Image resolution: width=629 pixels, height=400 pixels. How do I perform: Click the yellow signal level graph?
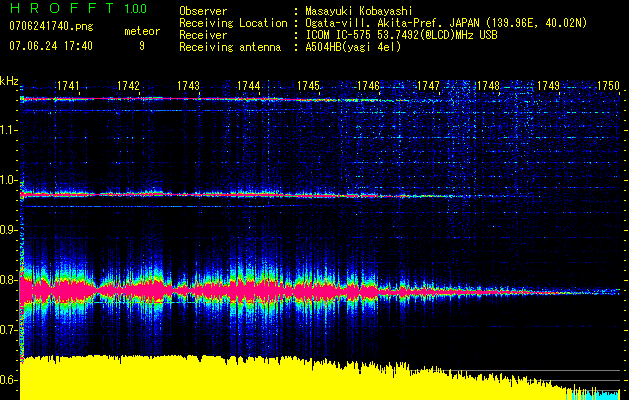250,378
